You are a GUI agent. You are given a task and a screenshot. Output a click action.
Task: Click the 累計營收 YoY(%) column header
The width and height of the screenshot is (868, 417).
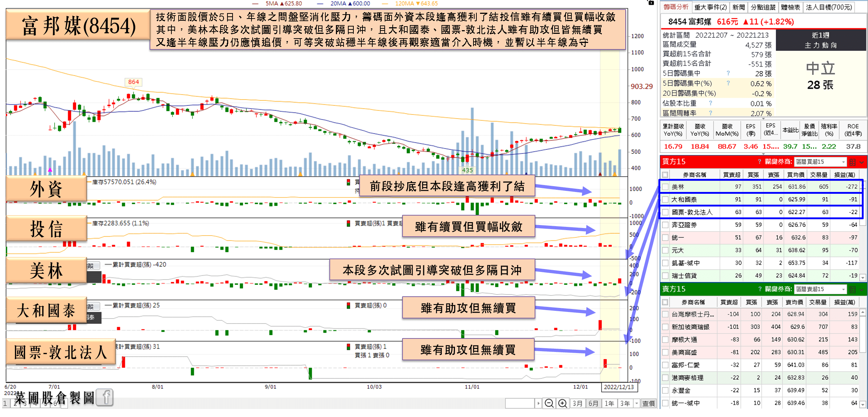pos(673,130)
